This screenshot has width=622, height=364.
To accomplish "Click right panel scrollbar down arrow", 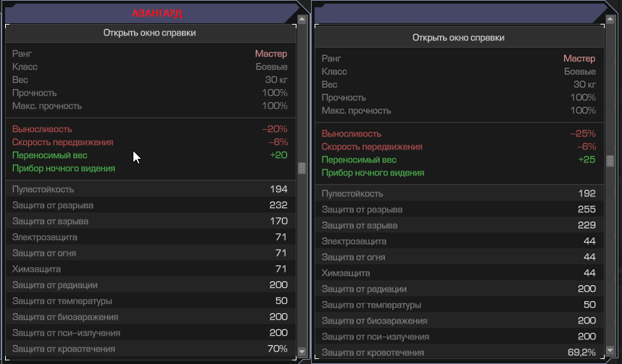I will 610,350.
